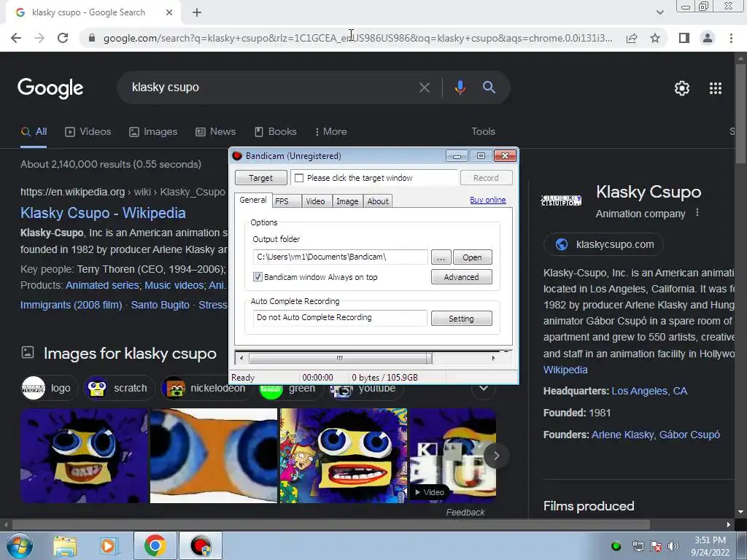Open Animated series link

[102, 285]
